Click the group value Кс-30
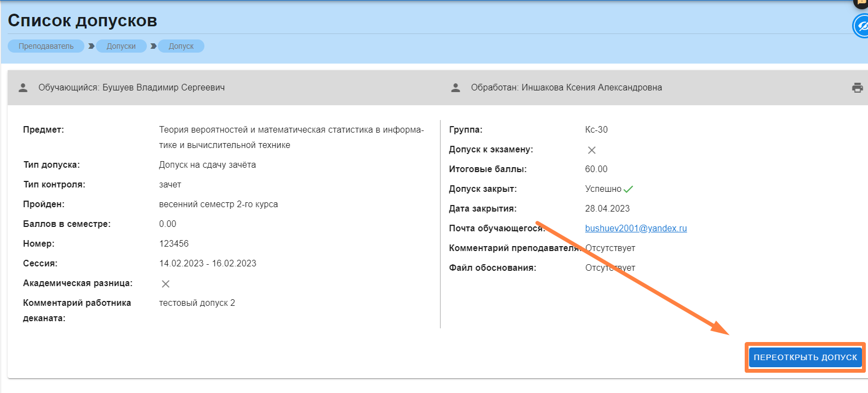This screenshot has height=393, width=868. tap(596, 130)
